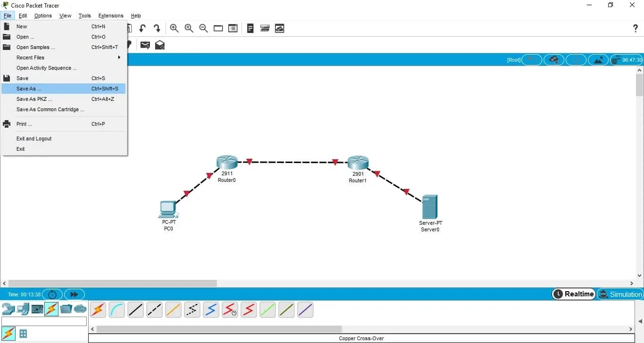Image resolution: width=644 pixels, height=343 pixels.
Task: Click the Power Cycle Devices button
Action: [52, 294]
